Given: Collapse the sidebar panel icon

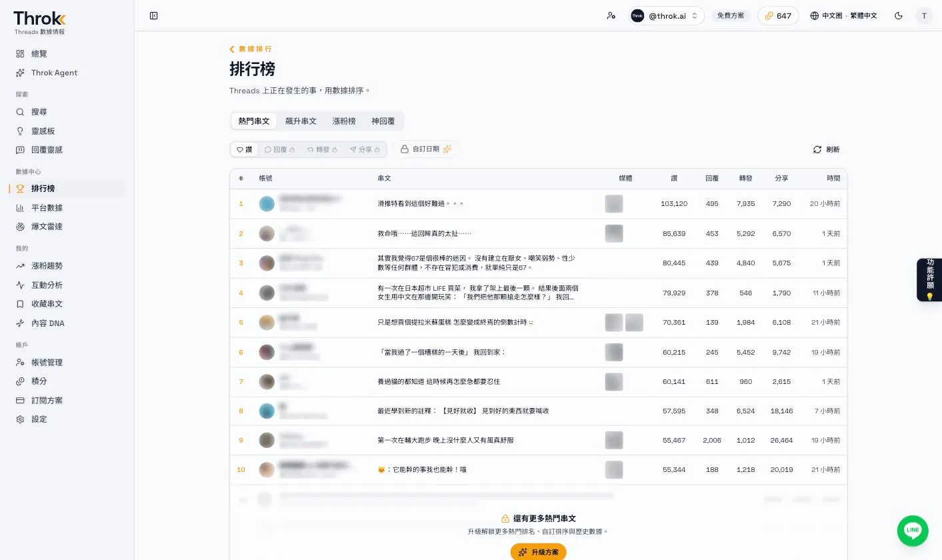Looking at the screenshot, I should (x=154, y=15).
